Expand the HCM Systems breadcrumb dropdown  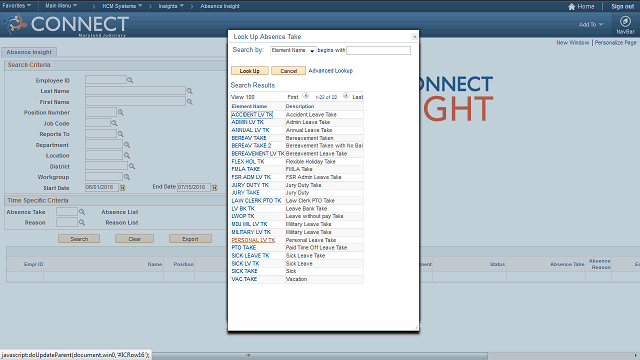pyautogui.click(x=122, y=6)
